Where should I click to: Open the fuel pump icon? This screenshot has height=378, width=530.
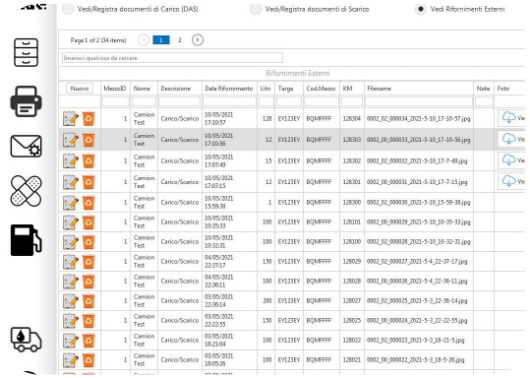coord(26,240)
